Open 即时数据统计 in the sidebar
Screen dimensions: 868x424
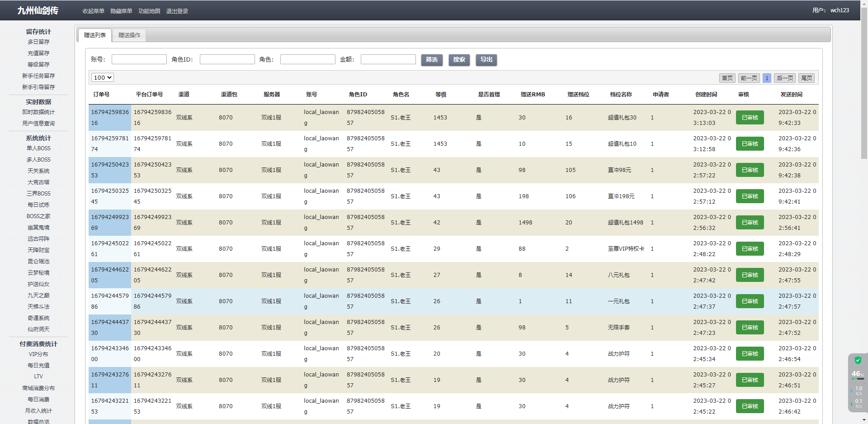click(38, 112)
